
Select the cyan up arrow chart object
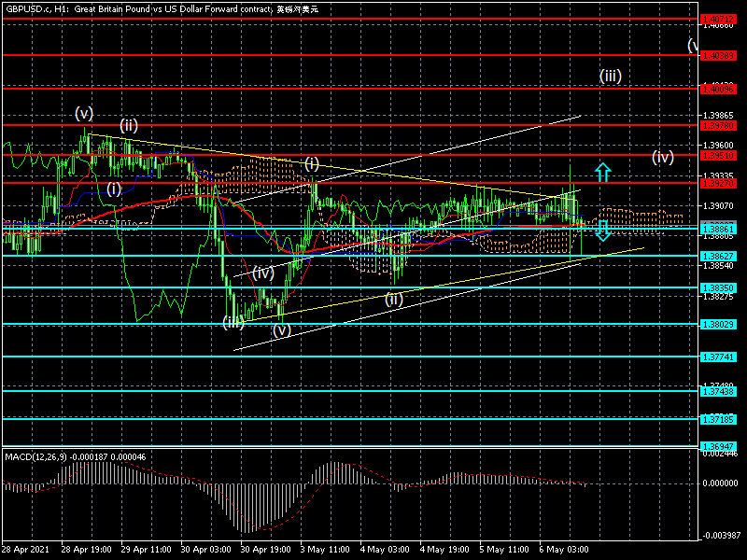click(602, 173)
